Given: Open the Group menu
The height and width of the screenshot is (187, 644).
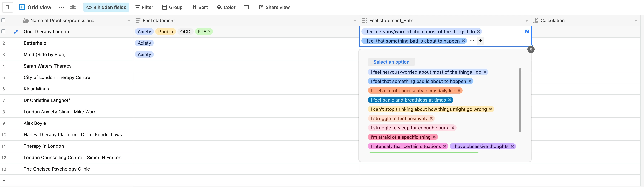Looking at the screenshot, I should (172, 7).
